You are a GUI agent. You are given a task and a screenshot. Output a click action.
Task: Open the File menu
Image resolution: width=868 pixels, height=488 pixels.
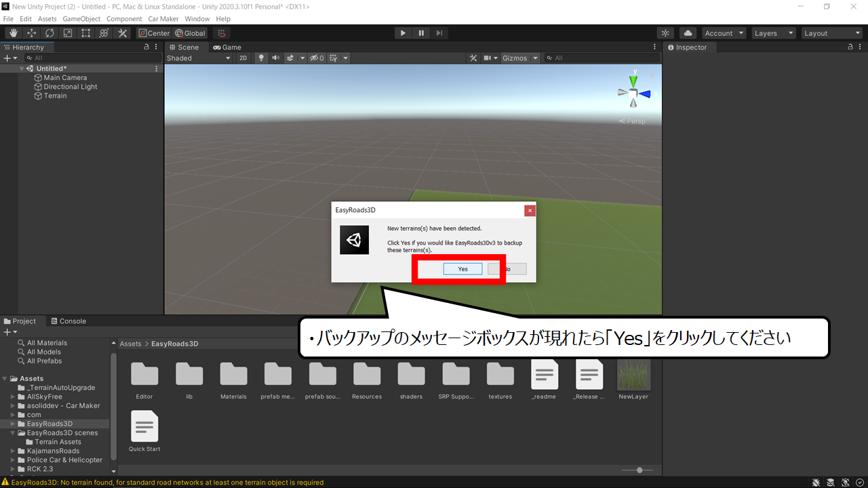[x=8, y=19]
